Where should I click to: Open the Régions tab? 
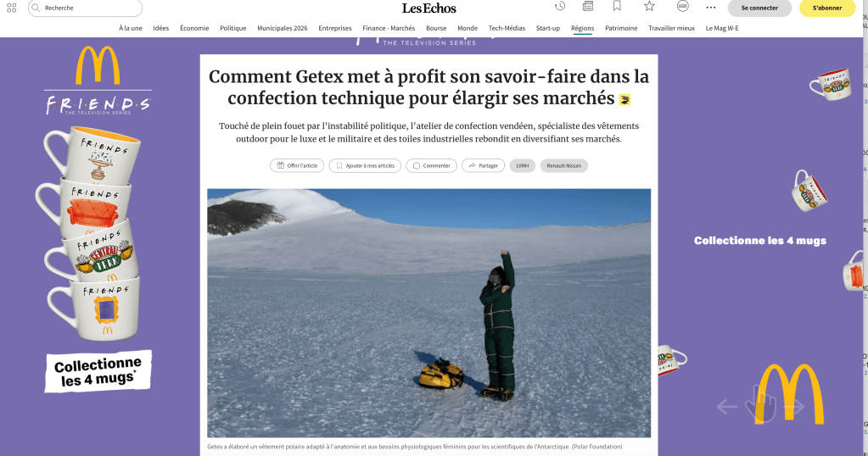point(582,28)
